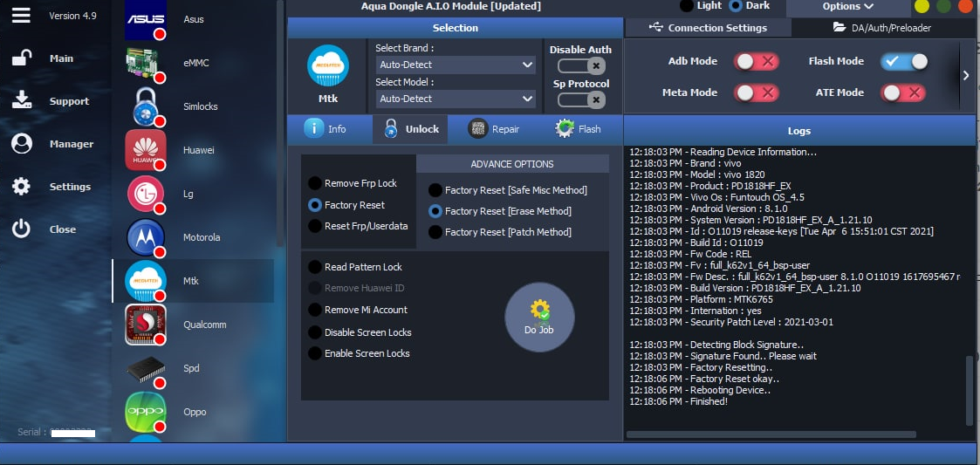The width and height of the screenshot is (980, 465).
Task: Switch to the Unlock tab
Action: (411, 129)
